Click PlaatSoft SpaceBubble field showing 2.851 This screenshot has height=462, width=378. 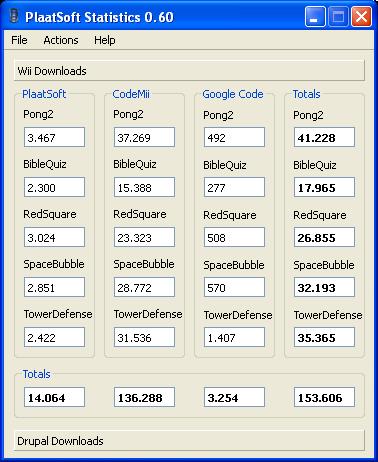click(x=54, y=287)
